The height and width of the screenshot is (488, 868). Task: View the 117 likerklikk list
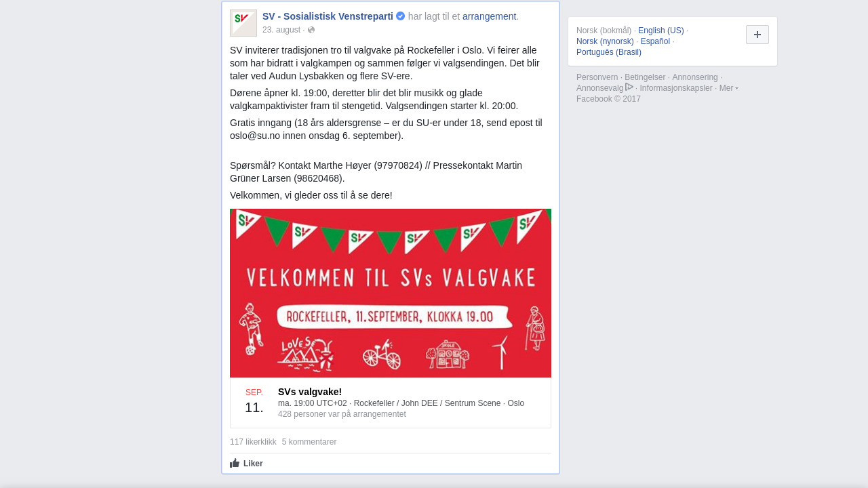253,442
